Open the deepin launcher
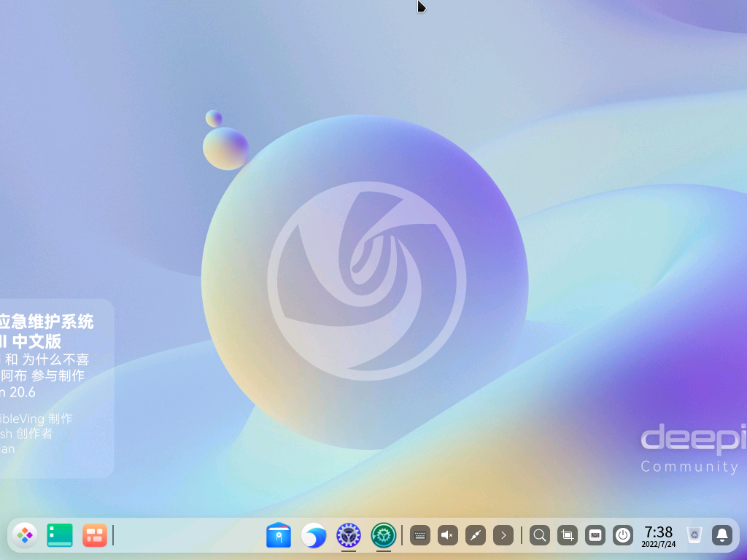 (25, 535)
